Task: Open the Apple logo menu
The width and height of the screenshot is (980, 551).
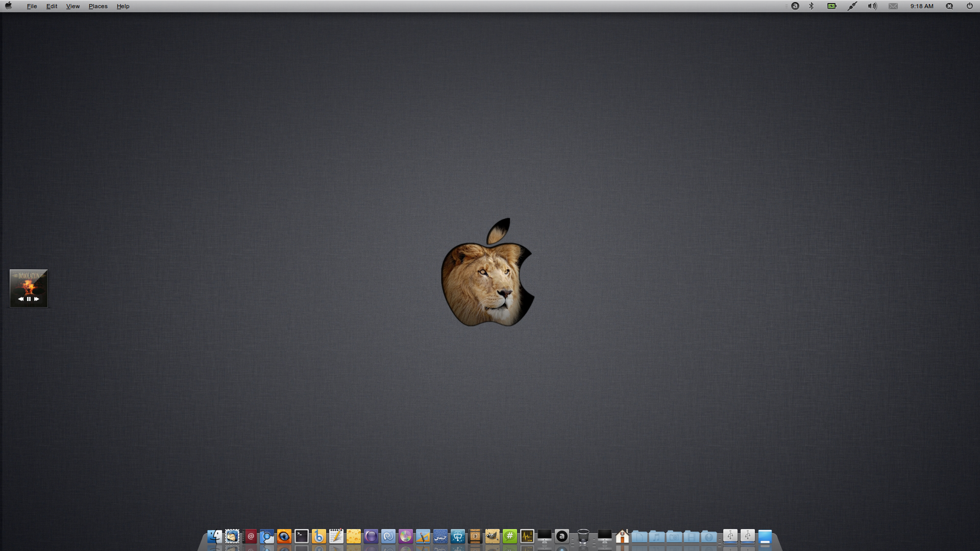Action: tap(8, 6)
